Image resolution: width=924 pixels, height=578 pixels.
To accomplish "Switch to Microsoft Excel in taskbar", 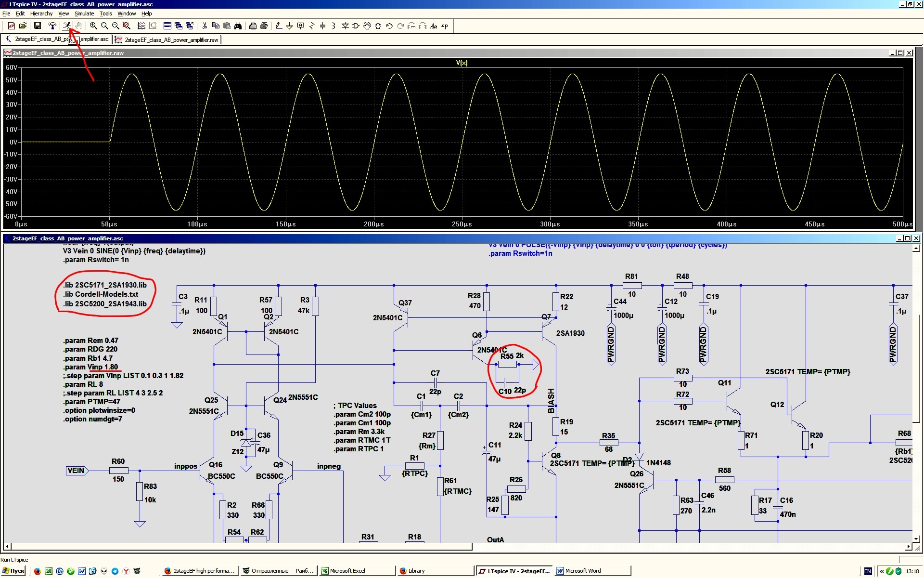I will [x=357, y=571].
